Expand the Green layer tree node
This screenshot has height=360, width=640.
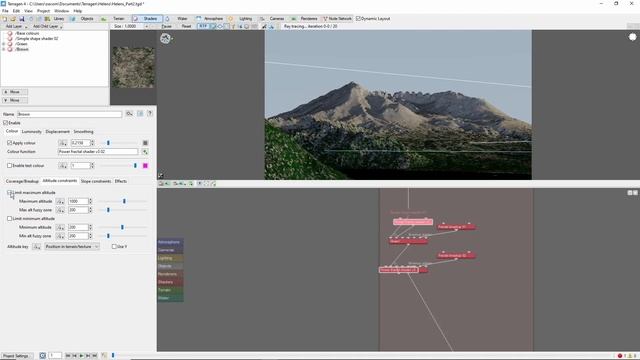coord(4,44)
